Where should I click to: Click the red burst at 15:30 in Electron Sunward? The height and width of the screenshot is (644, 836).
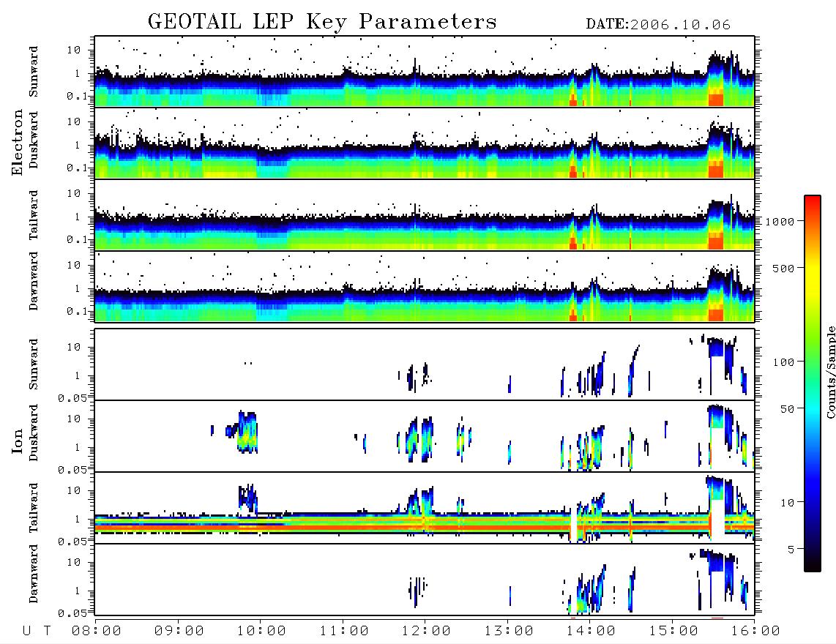(x=716, y=100)
